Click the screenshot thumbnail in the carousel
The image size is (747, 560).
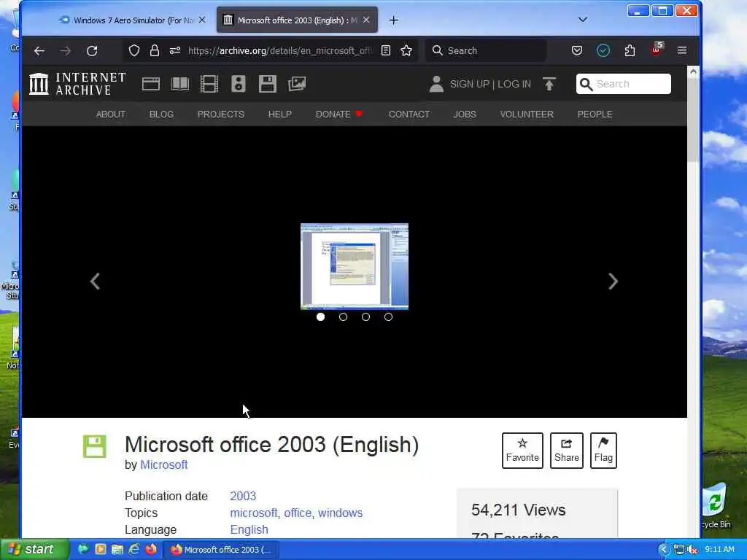(x=355, y=267)
